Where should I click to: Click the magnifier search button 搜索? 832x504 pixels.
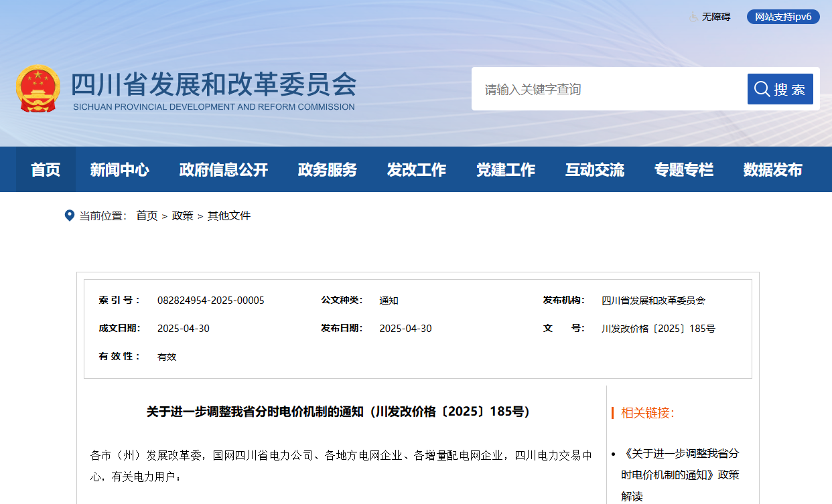coord(780,89)
